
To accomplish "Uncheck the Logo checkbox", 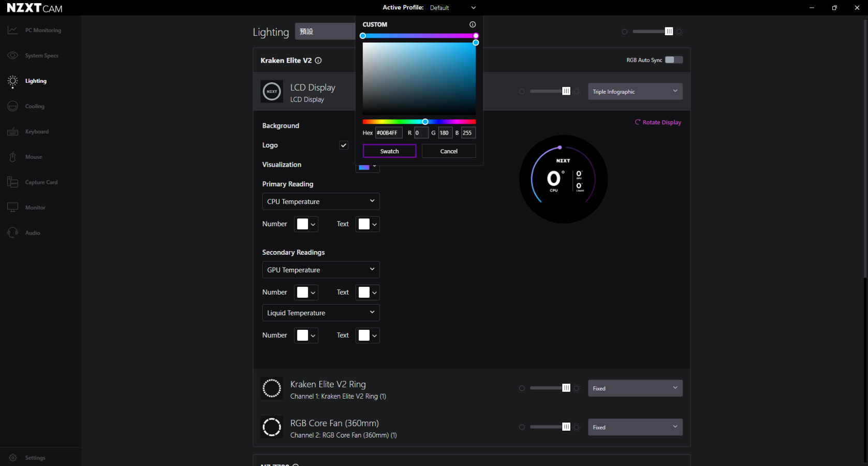I will [x=343, y=145].
